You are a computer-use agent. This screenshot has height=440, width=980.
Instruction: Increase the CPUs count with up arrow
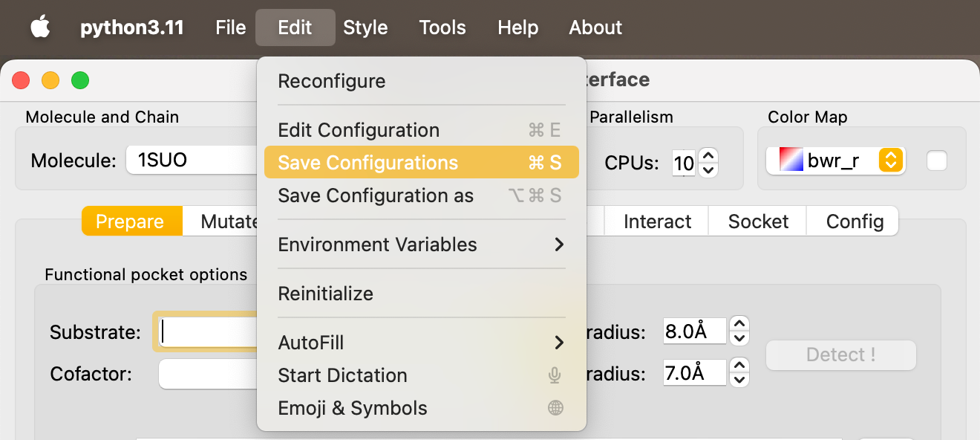click(x=708, y=155)
